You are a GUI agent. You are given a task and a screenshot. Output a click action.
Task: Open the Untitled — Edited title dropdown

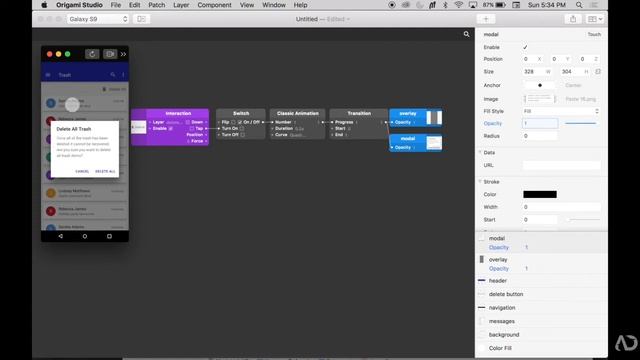[x=322, y=19]
